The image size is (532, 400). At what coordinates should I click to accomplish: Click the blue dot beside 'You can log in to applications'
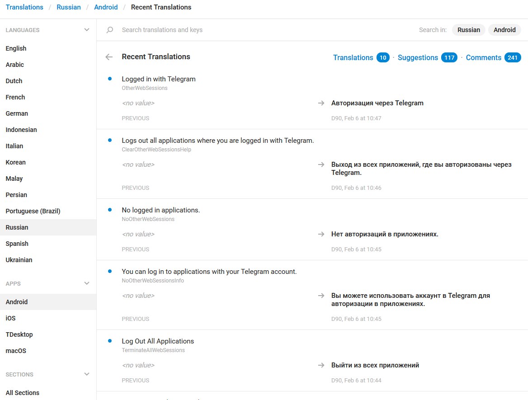(x=110, y=271)
